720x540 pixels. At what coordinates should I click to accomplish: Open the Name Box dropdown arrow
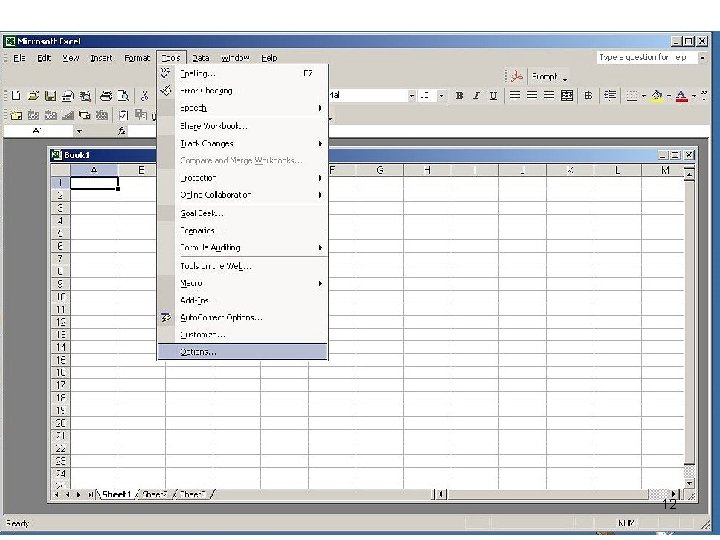[x=79, y=131]
